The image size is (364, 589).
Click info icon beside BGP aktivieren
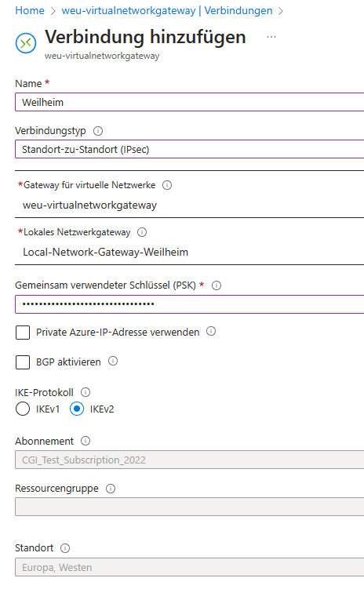(113, 362)
